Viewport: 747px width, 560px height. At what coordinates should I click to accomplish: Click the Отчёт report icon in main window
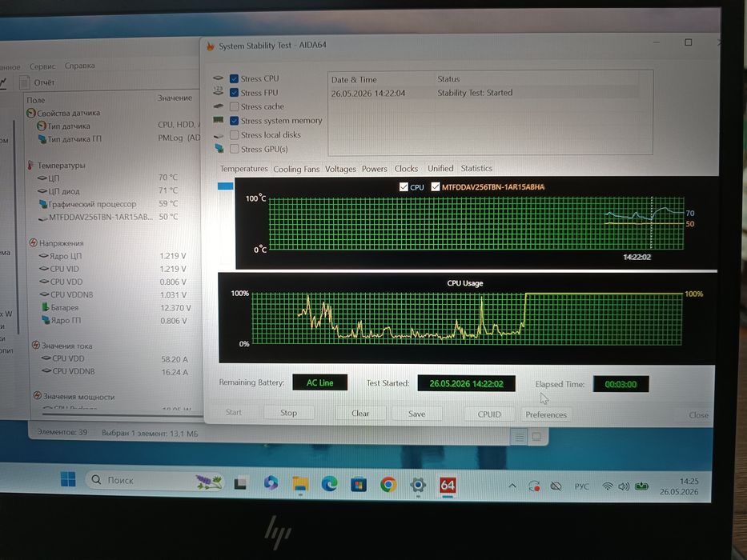point(24,82)
